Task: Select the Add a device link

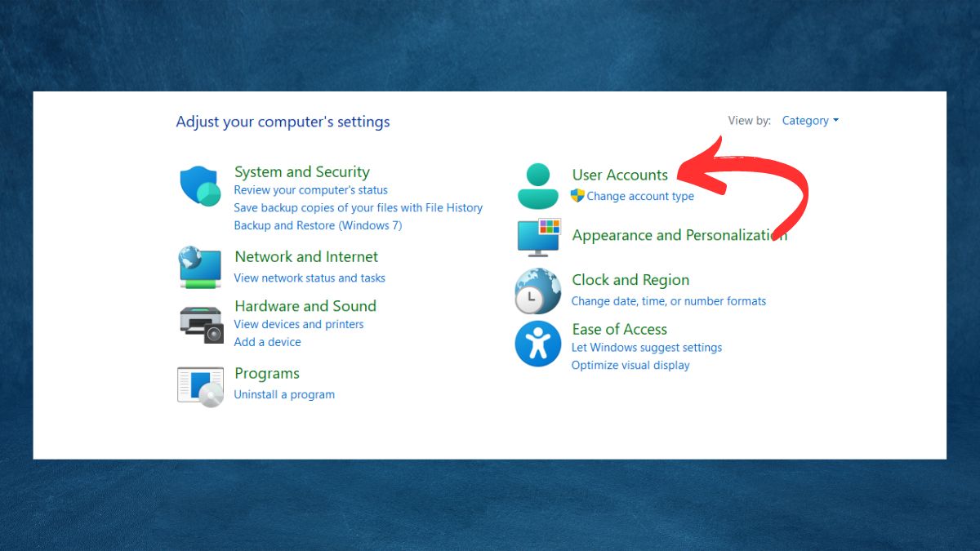Action: pyautogui.click(x=267, y=342)
